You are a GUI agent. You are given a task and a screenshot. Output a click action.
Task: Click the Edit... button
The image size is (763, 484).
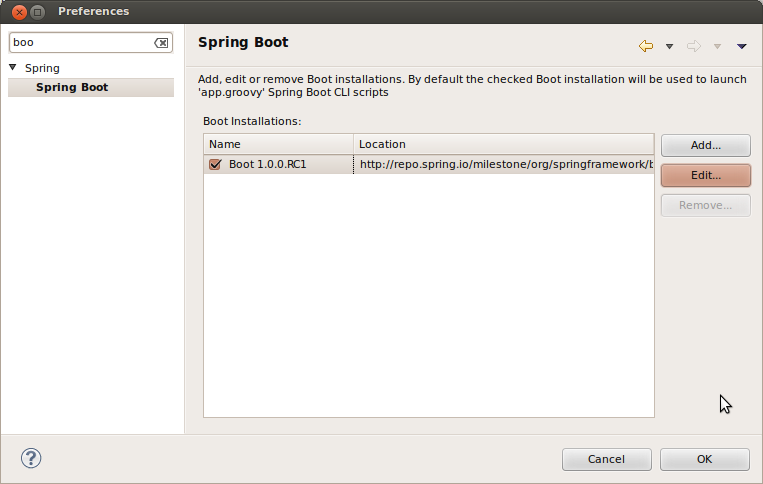point(705,175)
